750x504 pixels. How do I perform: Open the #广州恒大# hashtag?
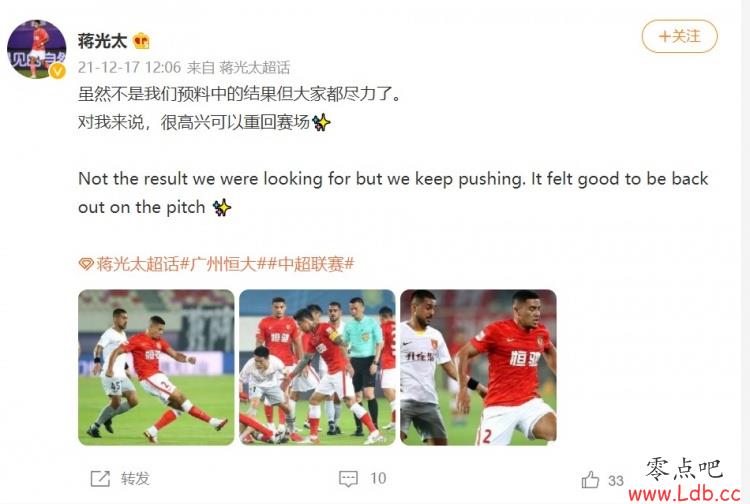coord(223,264)
